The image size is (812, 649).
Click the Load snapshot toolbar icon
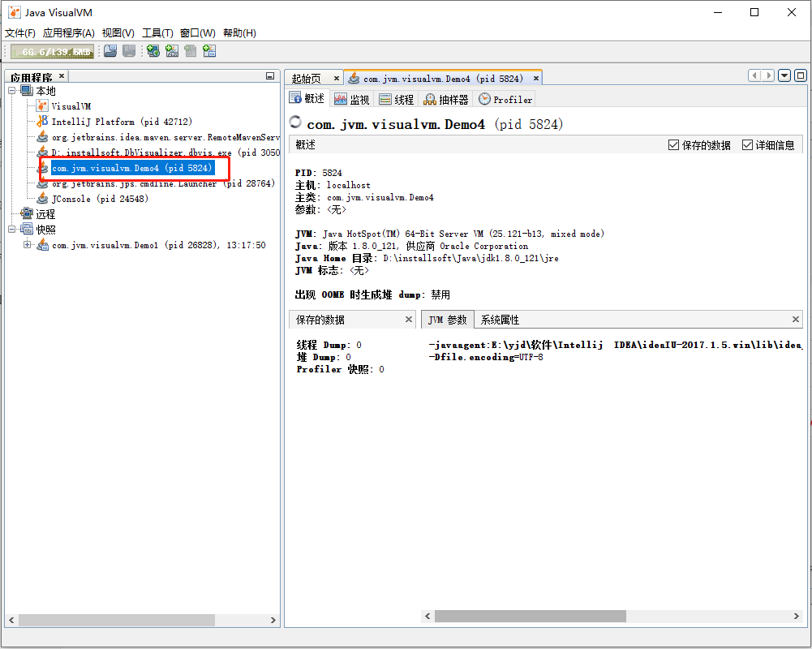(x=110, y=51)
